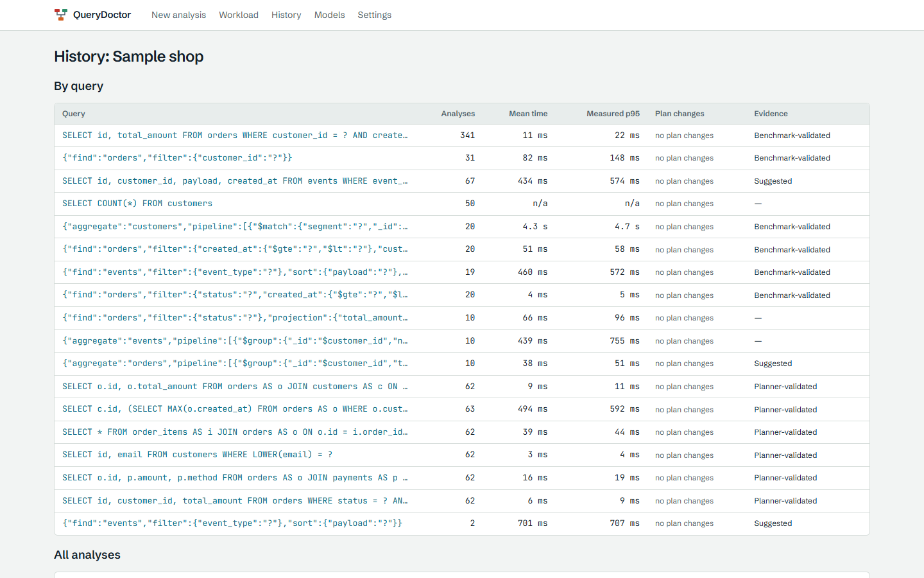The image size is (924, 578).
Task: Open the find orders created_at $gte filter query
Action: [235, 249]
